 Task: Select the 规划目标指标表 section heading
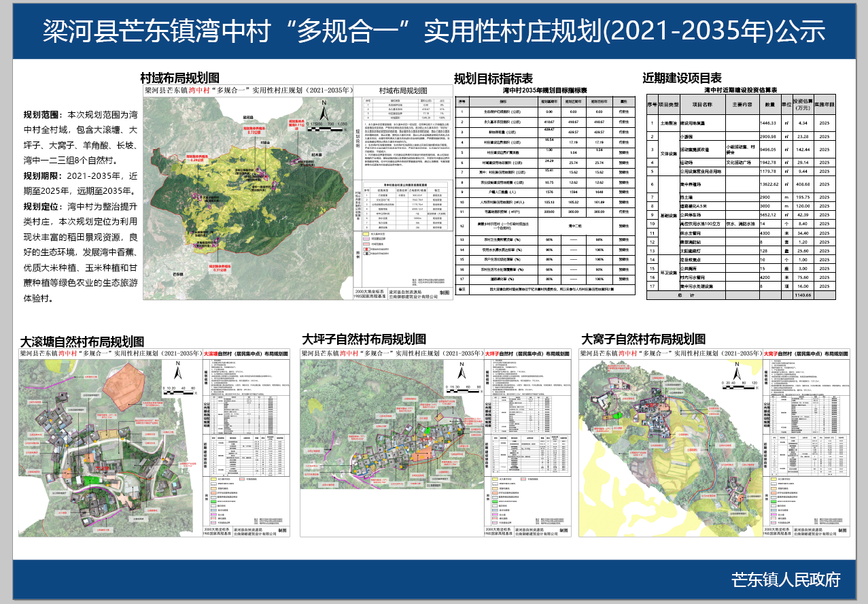[493, 78]
